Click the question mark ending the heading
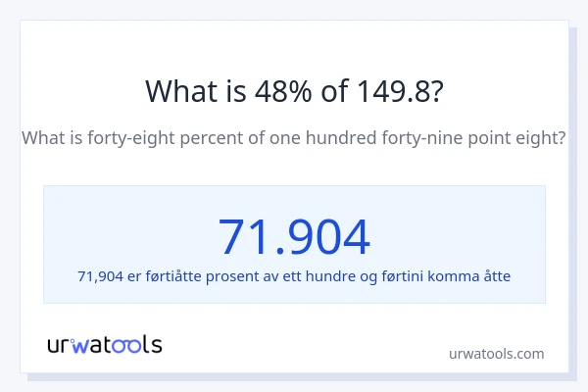The image size is (588, 392). [435, 91]
